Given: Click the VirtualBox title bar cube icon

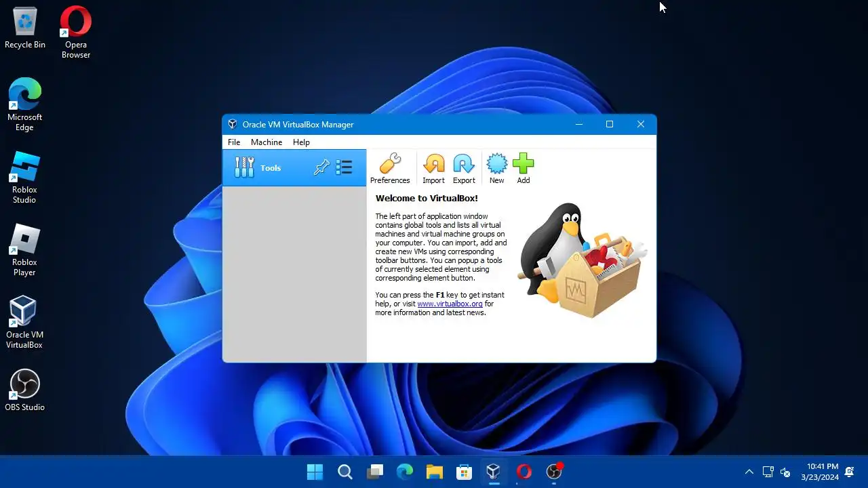Looking at the screenshot, I should (x=233, y=124).
